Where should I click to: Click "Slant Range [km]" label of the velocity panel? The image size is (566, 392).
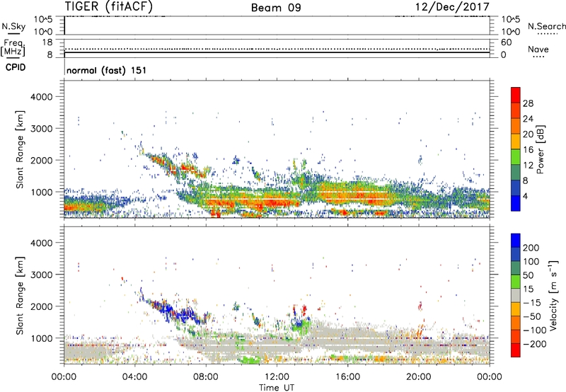[x=20, y=295]
